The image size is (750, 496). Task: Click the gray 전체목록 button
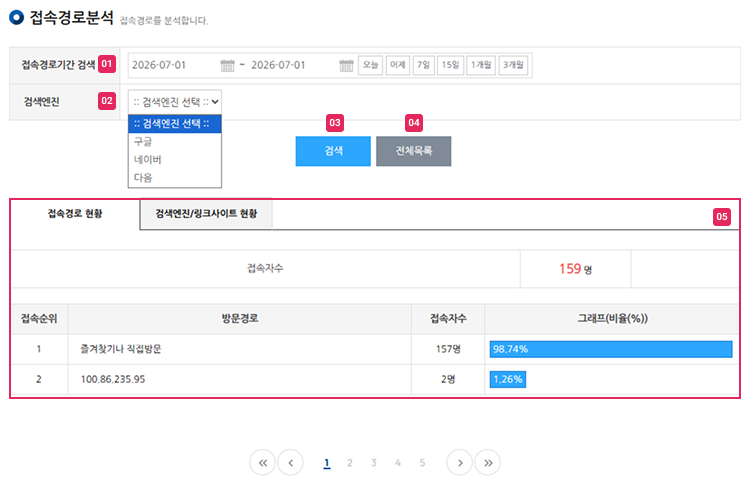coord(414,151)
